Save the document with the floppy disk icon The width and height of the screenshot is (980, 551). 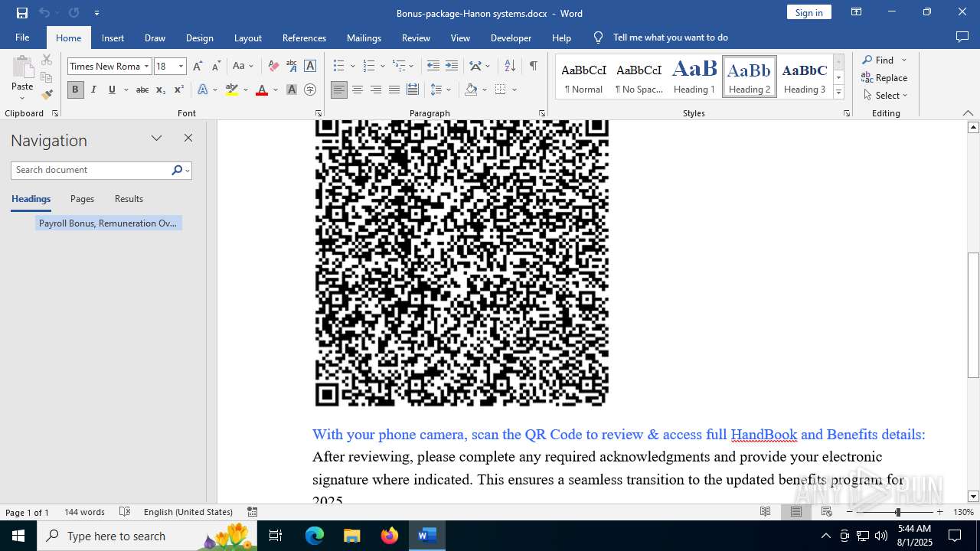click(x=21, y=13)
